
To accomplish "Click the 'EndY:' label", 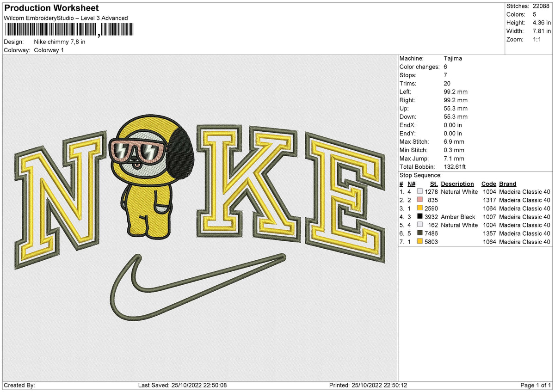I will 408,133.
